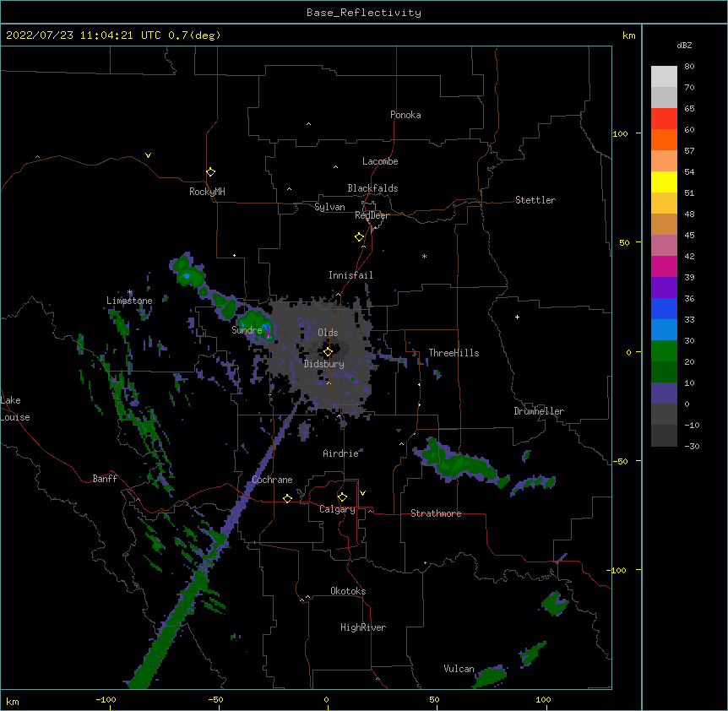The width and height of the screenshot is (728, 711).
Task: Click the -50 tick label on vertical axis
Action: (620, 461)
